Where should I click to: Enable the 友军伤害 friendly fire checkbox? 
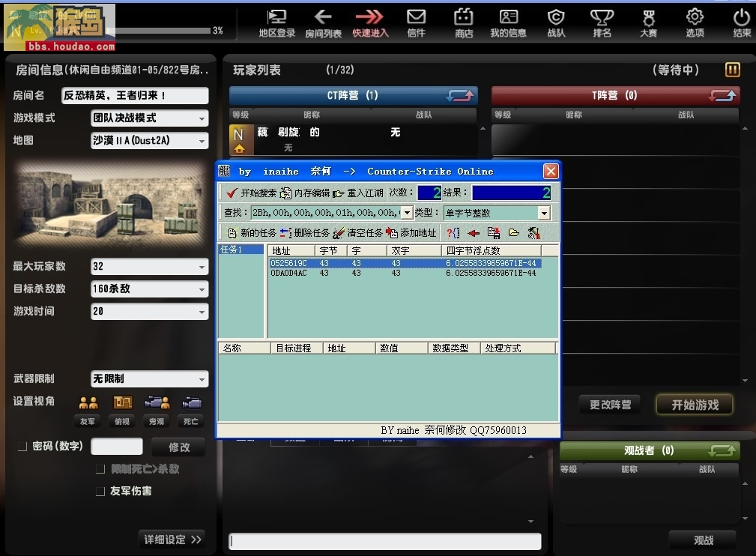(x=100, y=492)
